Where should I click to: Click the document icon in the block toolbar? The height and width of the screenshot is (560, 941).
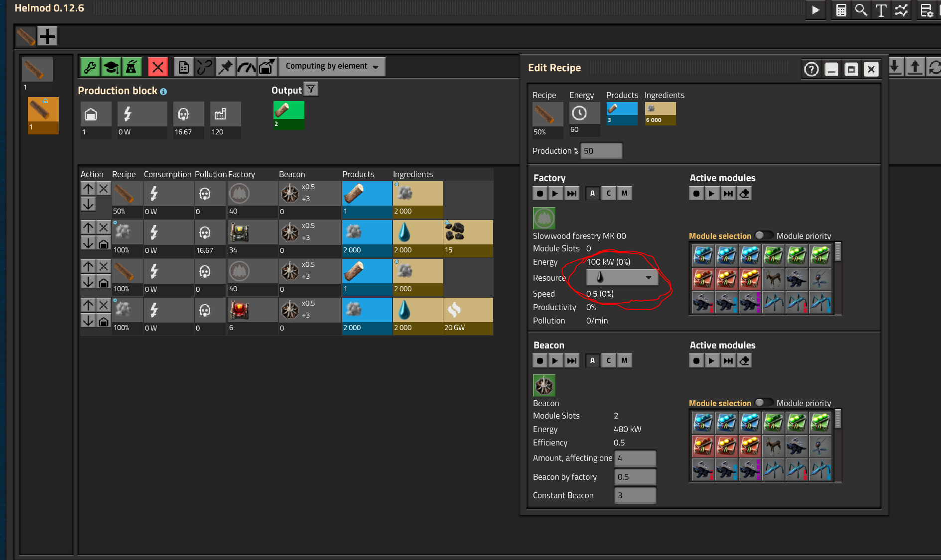(x=184, y=67)
